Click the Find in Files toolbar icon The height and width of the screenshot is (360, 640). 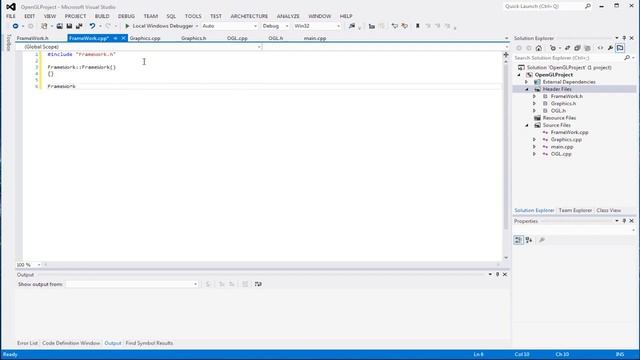[x=352, y=26]
